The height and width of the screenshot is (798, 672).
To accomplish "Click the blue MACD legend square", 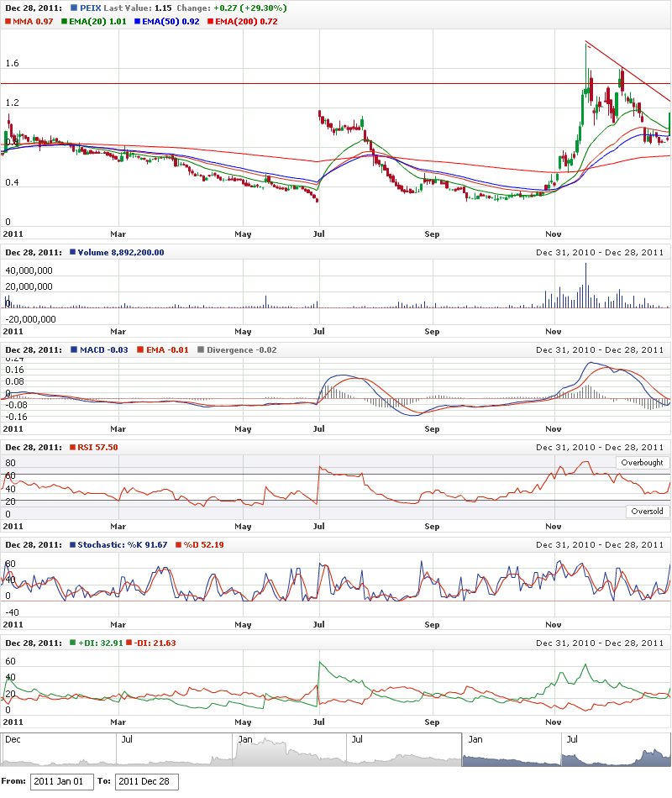I will coord(74,349).
